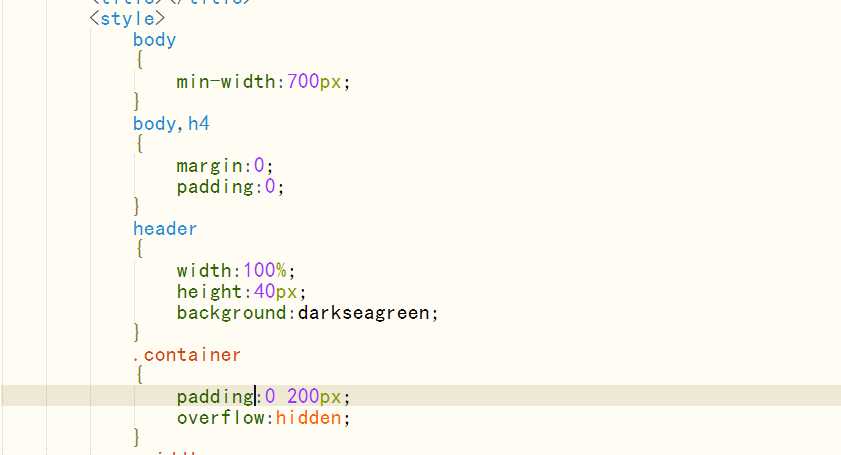Click the 'body,h4' selector line
Screen dimensions: 841x455
(x=171, y=124)
